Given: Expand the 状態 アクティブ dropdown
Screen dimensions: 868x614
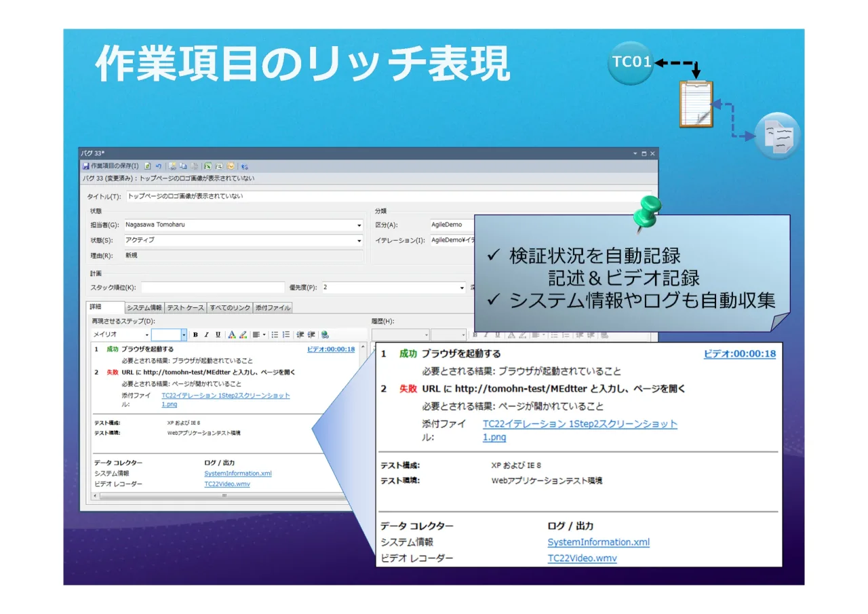Looking at the screenshot, I should [x=359, y=241].
